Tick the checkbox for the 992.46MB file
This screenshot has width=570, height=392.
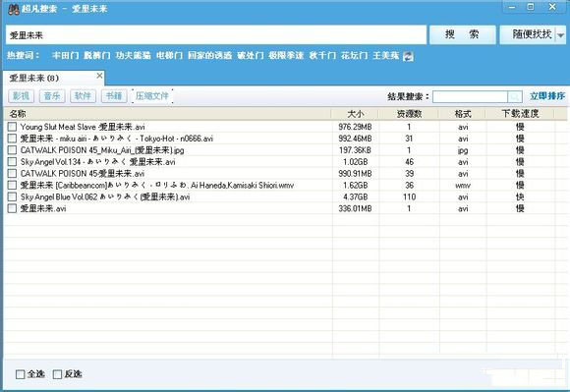click(12, 139)
